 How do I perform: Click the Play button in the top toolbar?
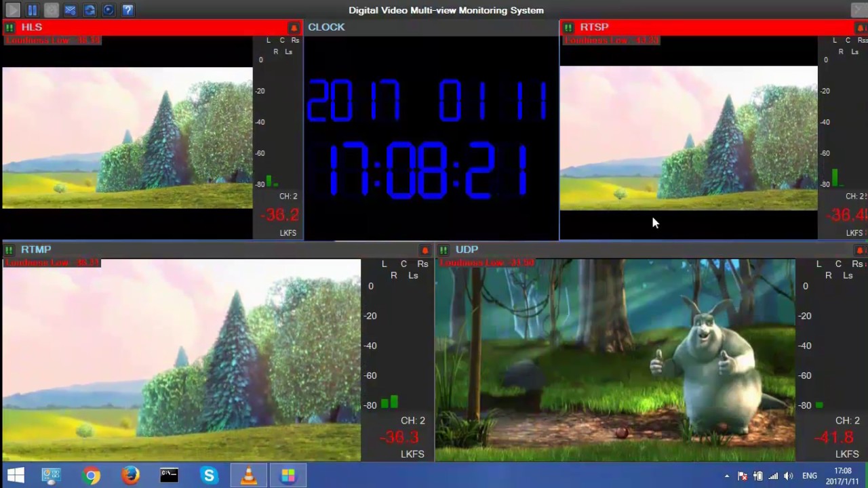coord(13,10)
